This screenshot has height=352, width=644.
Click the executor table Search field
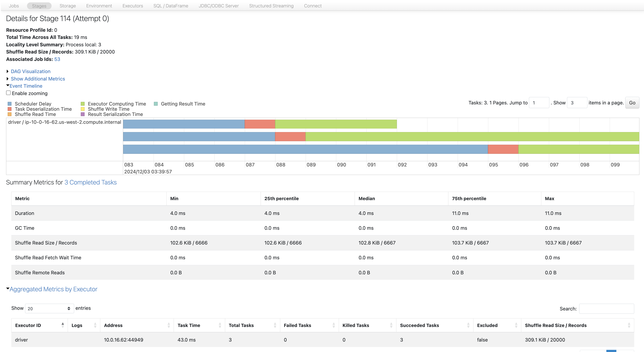[606, 308]
